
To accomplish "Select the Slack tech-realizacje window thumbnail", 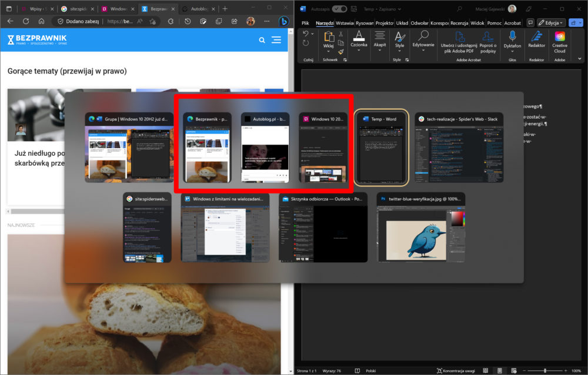I will click(459, 148).
